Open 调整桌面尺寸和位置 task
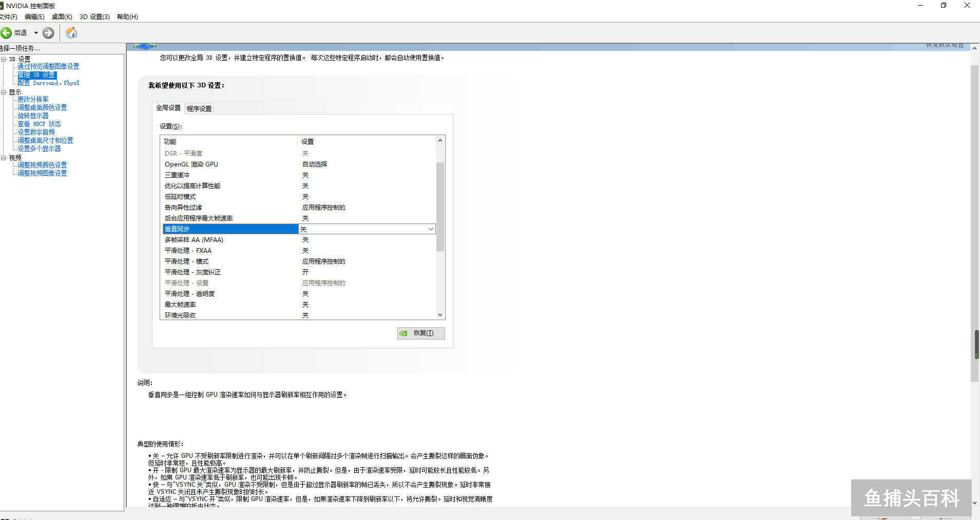The height and width of the screenshot is (520, 980). [x=45, y=140]
